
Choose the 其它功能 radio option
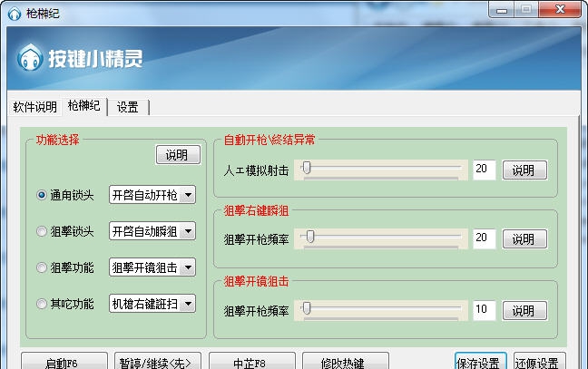click(41, 304)
